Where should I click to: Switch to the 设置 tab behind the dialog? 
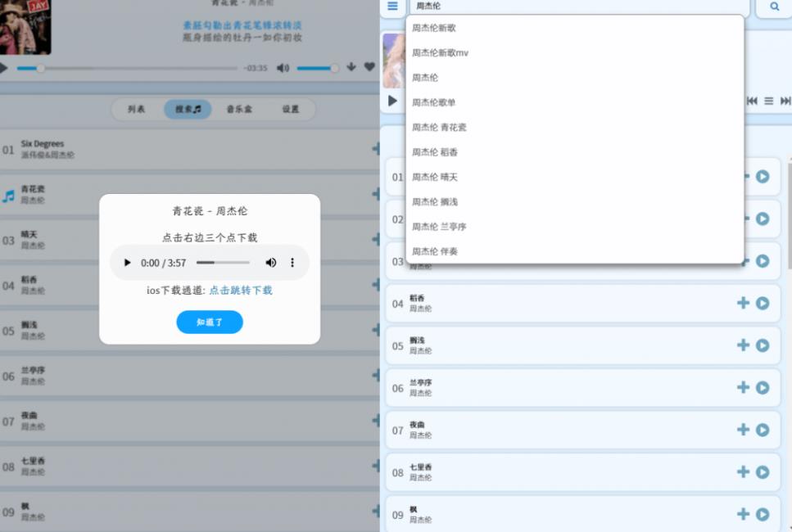click(x=291, y=109)
